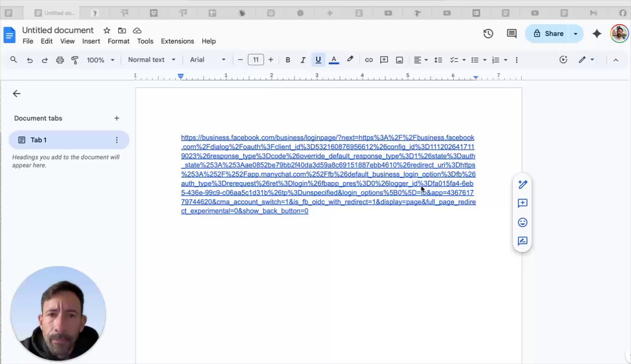The image size is (631, 364).
Task: Open the Help menu
Action: (209, 41)
